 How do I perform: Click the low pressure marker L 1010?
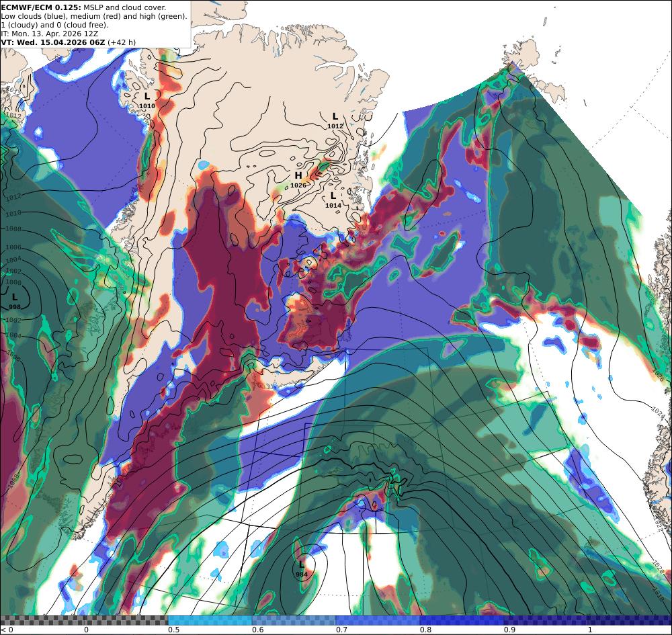147,101
